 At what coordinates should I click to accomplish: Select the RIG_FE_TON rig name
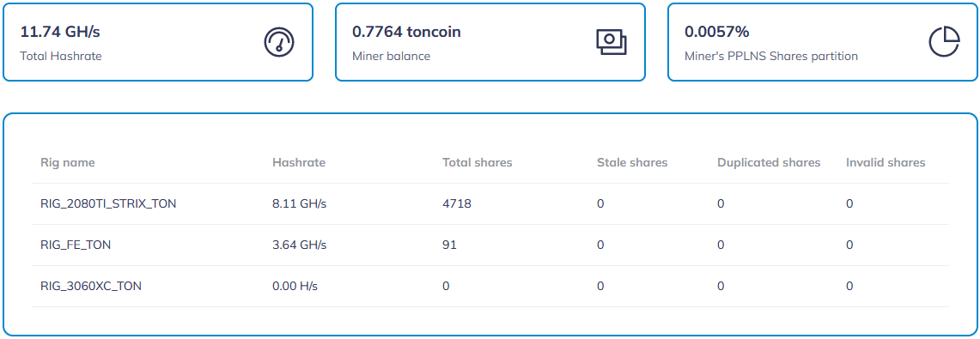[x=76, y=245]
